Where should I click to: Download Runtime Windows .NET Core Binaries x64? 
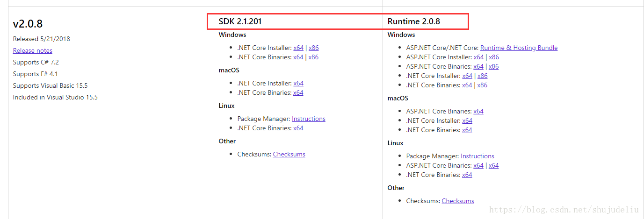click(467, 85)
